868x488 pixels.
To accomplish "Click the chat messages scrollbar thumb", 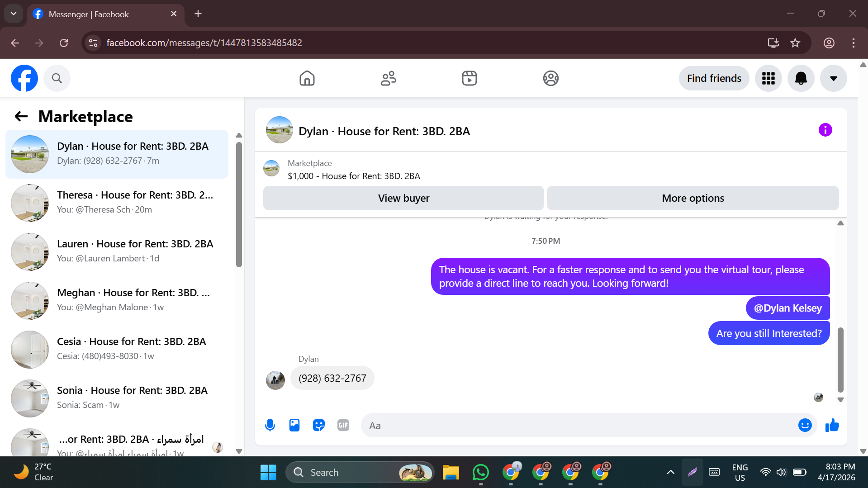I will [840, 360].
